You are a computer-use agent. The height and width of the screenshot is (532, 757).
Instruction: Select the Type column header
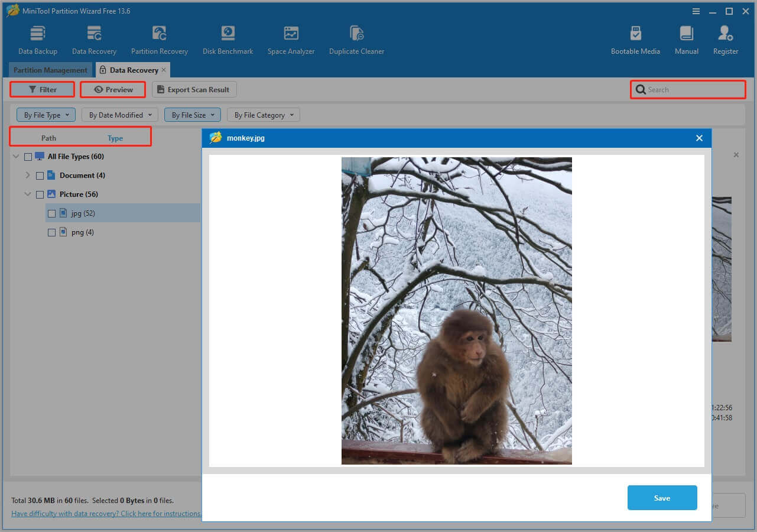[115, 138]
